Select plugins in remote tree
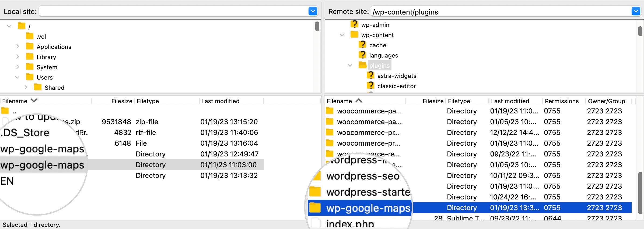 click(379, 66)
